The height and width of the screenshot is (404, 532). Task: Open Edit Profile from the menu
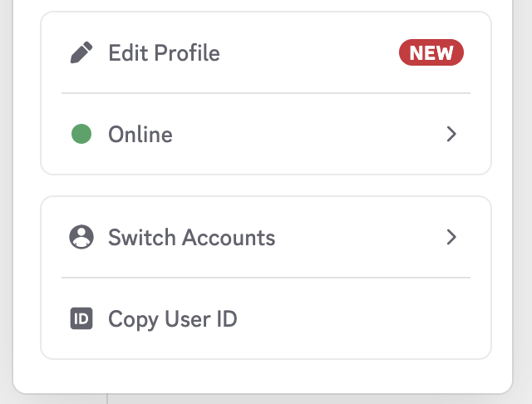click(x=164, y=53)
